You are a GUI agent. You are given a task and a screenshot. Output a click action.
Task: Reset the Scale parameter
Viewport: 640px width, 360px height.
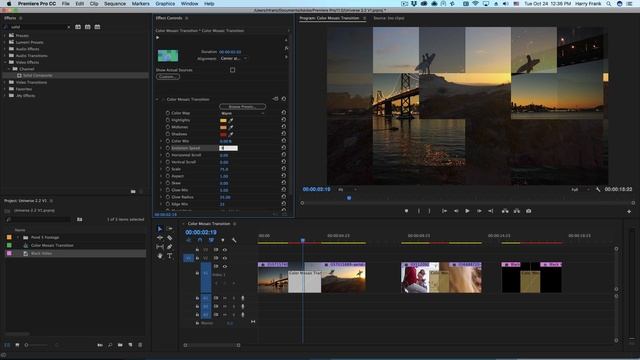pyautogui.click(x=284, y=169)
